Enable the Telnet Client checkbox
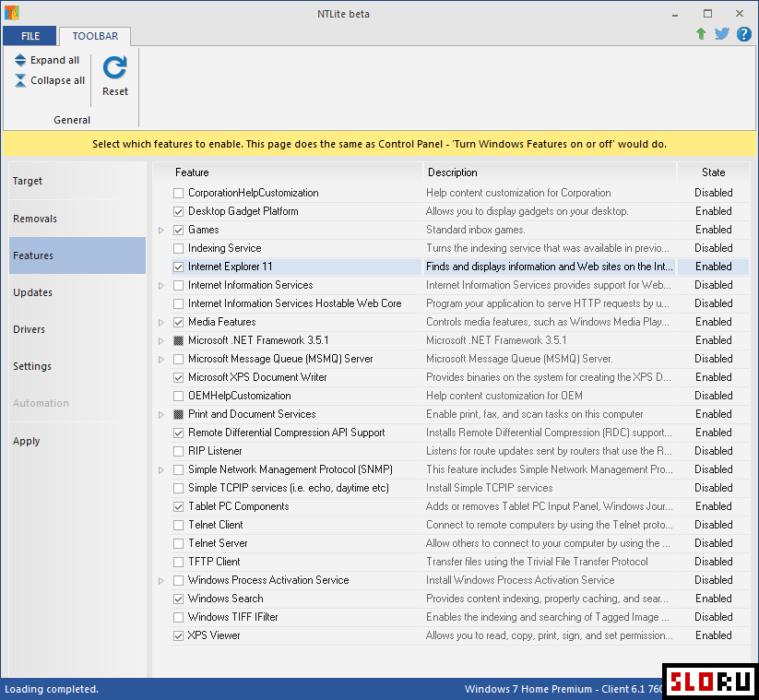Image resolution: width=759 pixels, height=700 pixels. (179, 525)
